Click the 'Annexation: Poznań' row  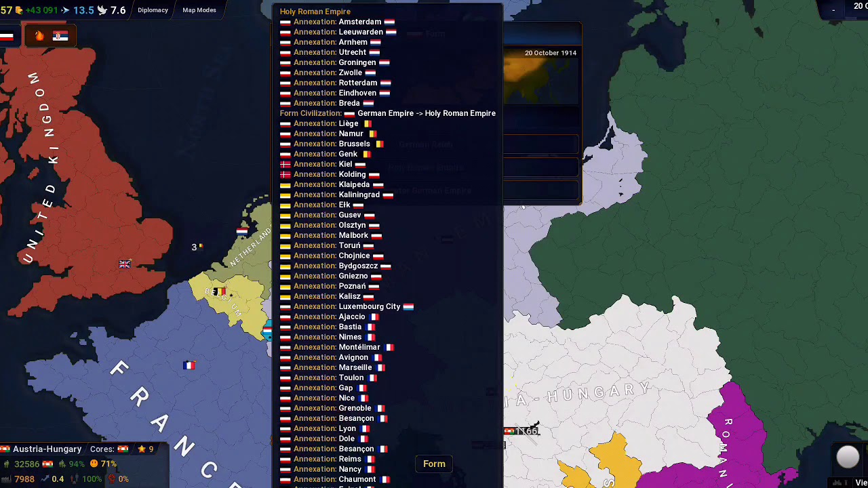(x=330, y=286)
